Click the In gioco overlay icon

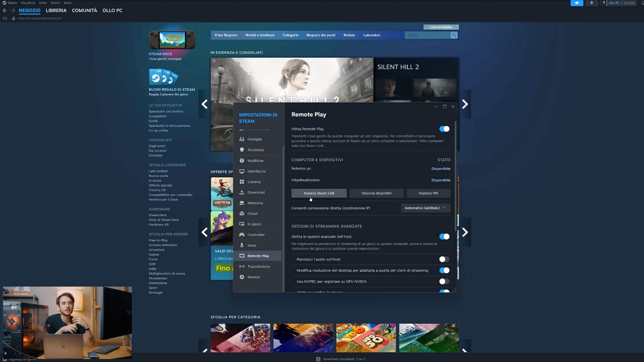(241, 224)
